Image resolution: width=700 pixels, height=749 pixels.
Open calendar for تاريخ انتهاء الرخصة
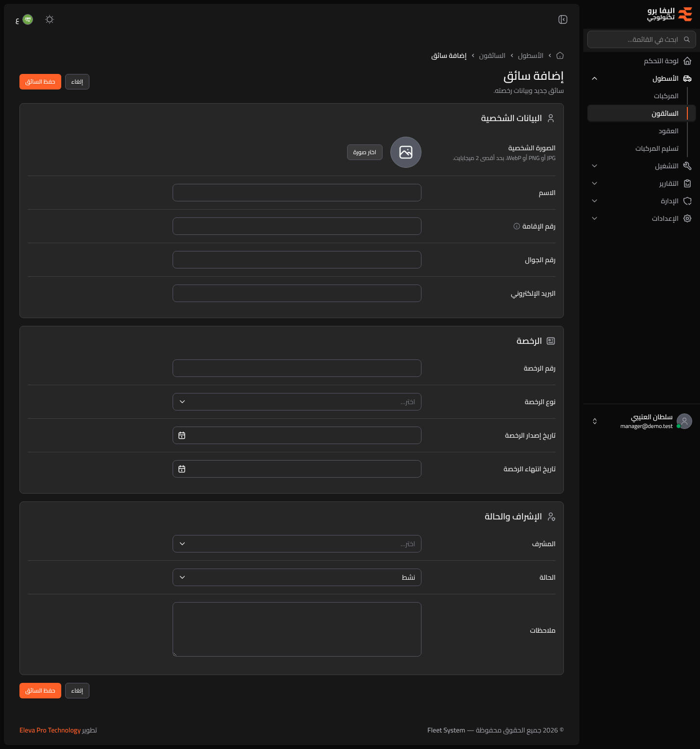[182, 469]
